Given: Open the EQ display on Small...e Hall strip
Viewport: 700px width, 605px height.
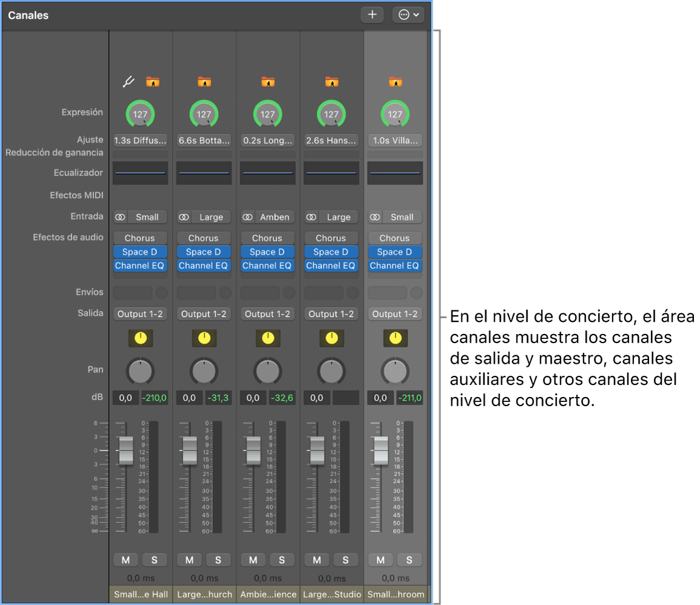Looking at the screenshot, I should coord(140,173).
